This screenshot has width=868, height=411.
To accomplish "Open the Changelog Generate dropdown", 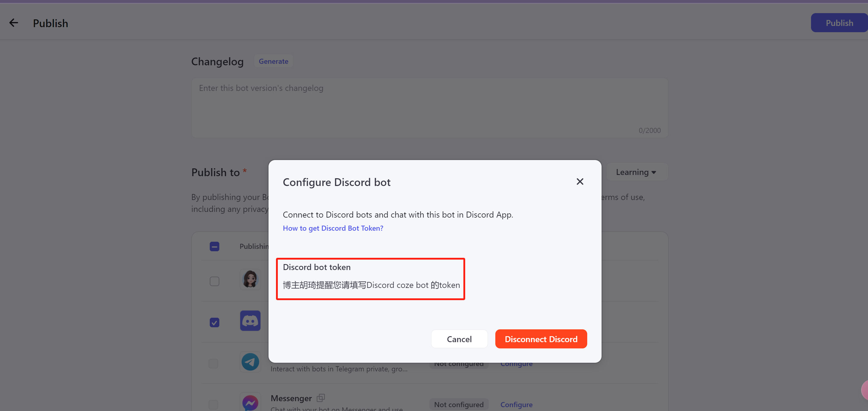I will (273, 61).
